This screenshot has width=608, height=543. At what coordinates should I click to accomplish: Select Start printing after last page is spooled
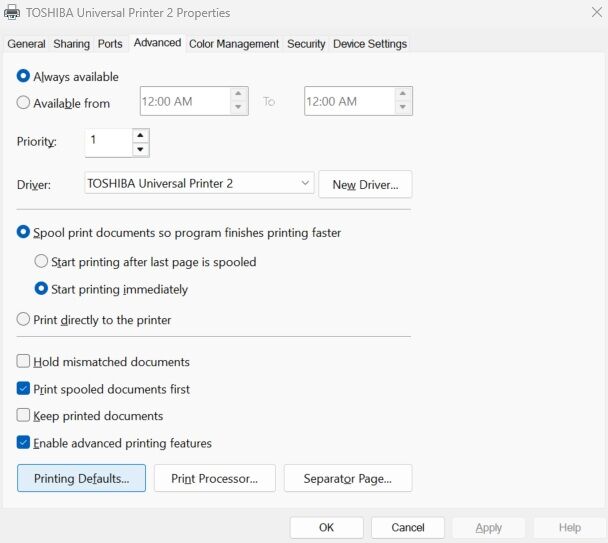pos(42,262)
